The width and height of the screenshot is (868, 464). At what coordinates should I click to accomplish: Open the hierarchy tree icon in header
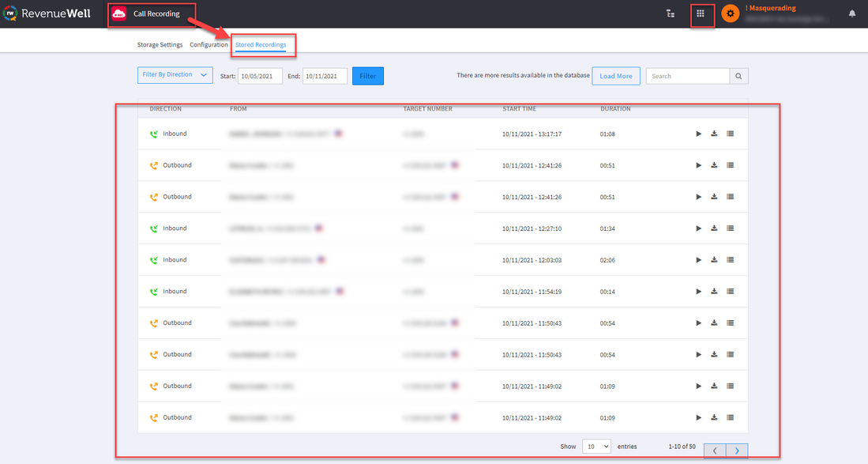point(671,13)
